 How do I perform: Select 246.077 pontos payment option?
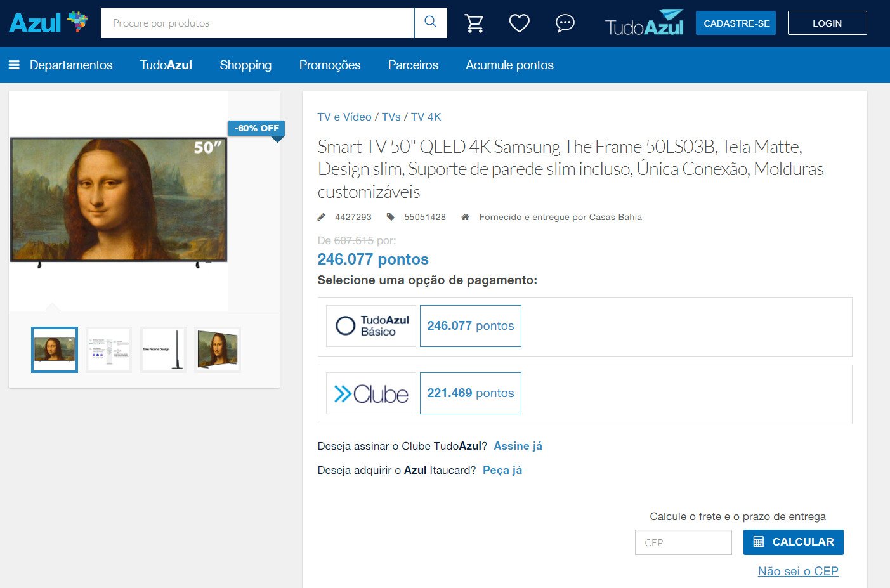pyautogui.click(x=471, y=326)
